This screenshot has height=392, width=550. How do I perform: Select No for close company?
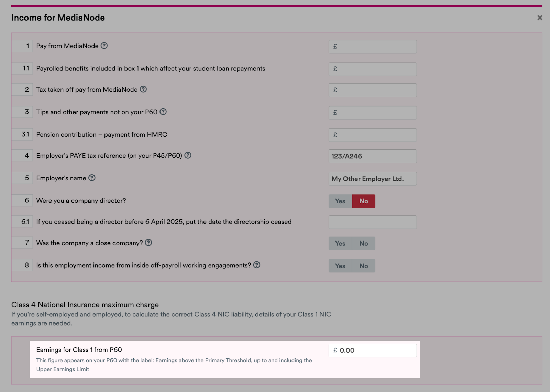[364, 243]
